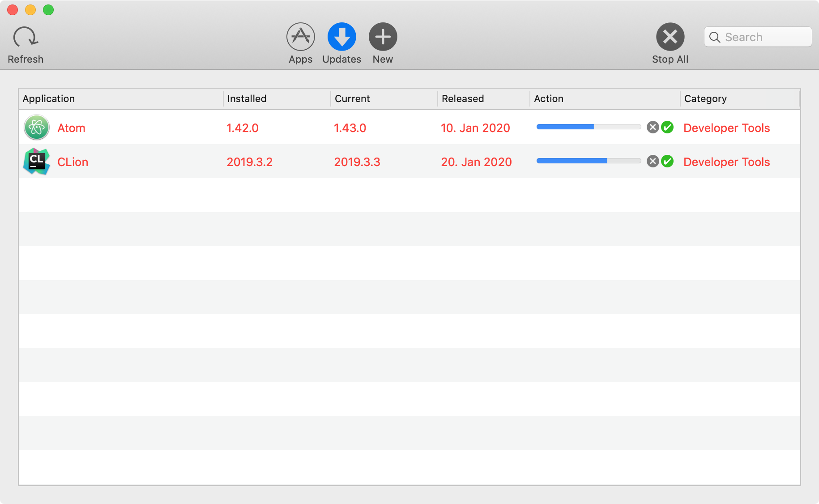This screenshot has height=504, width=819.
Task: Select the CLion row name
Action: click(x=73, y=162)
